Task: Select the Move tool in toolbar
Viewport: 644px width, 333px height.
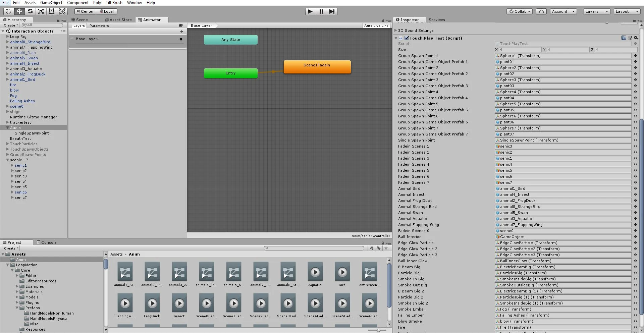Action: [x=19, y=11]
